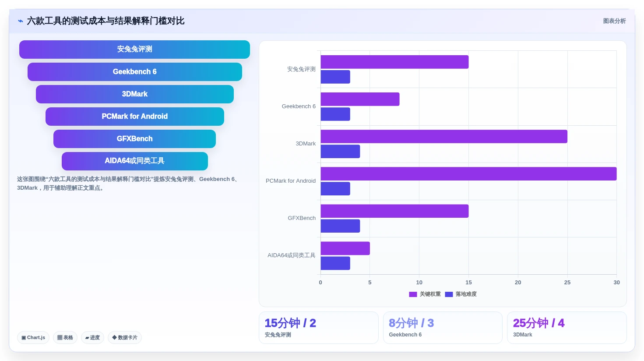Open the 15分钟 / 2 安兔兔评测 data card

(318, 328)
